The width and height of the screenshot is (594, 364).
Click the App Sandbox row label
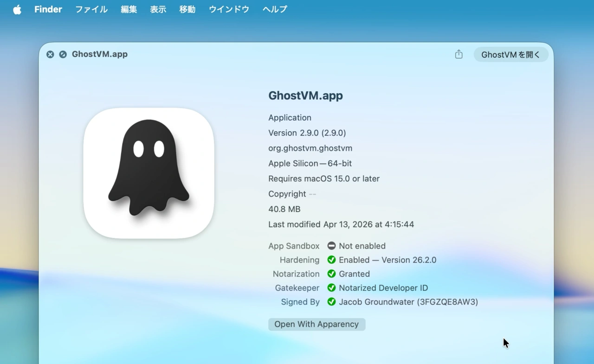[294, 246]
